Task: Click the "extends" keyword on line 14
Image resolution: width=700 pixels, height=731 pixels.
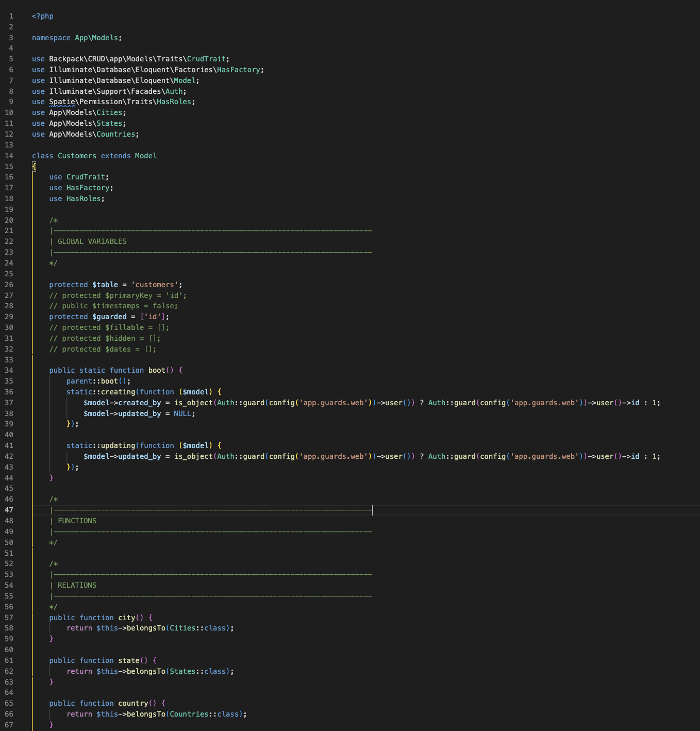Action: point(115,156)
